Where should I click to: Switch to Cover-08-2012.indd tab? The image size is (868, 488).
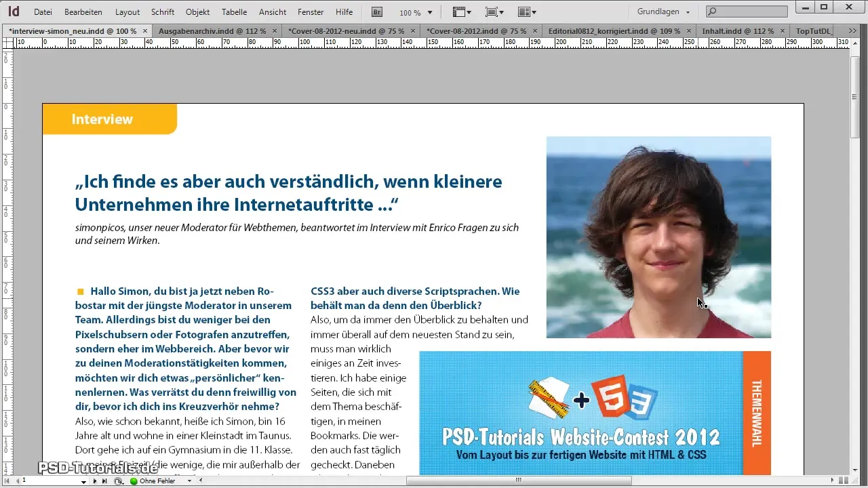coord(476,31)
